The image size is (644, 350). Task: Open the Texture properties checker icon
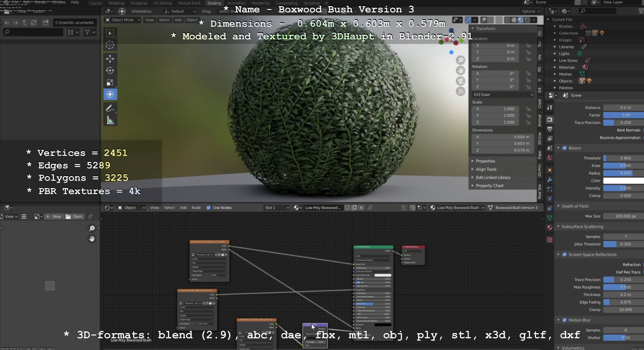[x=550, y=240]
